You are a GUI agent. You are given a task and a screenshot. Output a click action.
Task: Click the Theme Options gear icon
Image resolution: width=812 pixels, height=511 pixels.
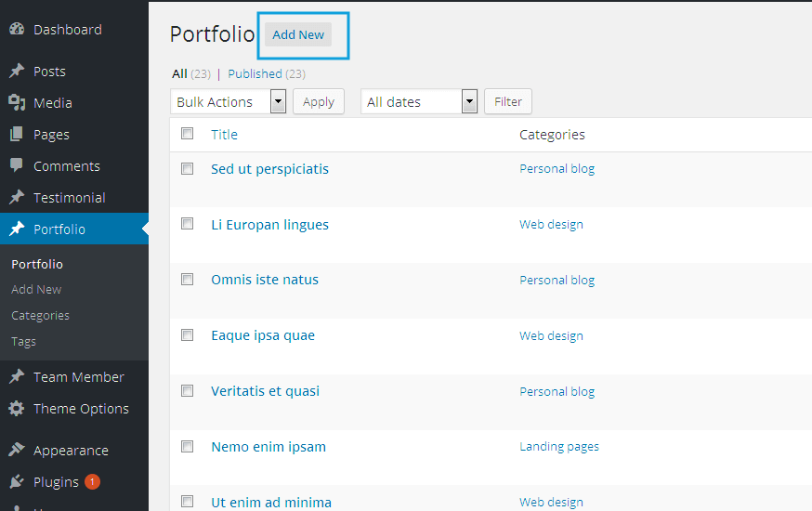tap(16, 409)
